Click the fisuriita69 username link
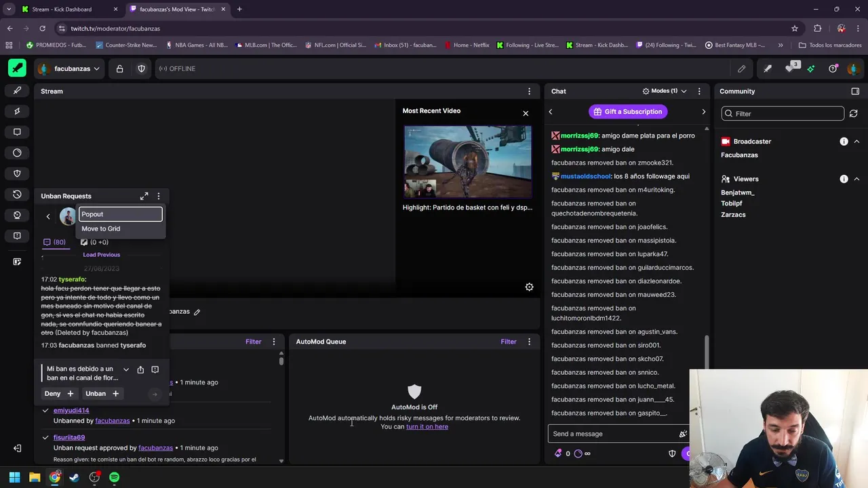 pos(69,437)
